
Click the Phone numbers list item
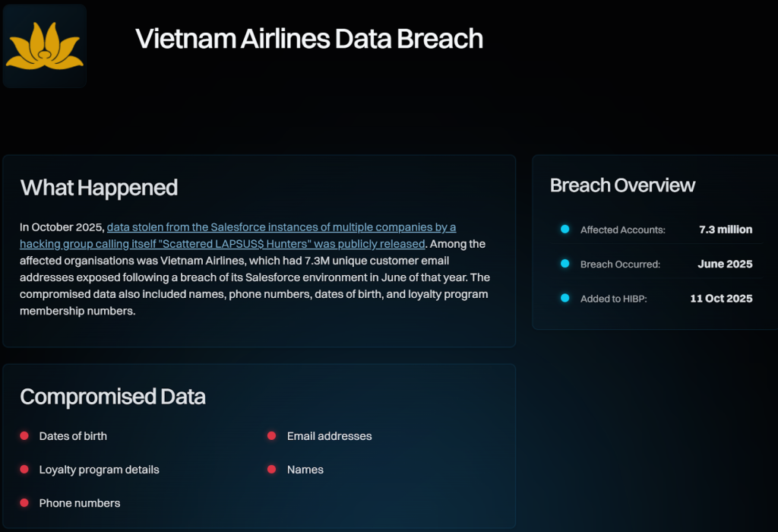[x=80, y=503]
